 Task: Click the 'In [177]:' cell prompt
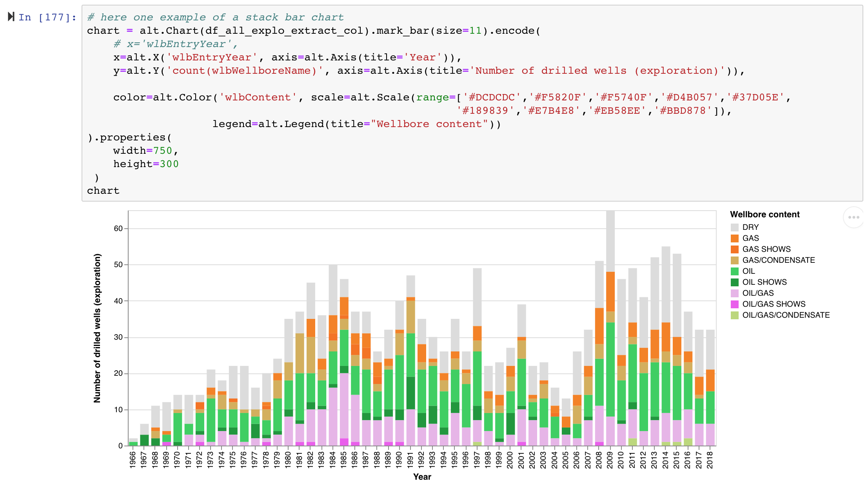coord(47,17)
